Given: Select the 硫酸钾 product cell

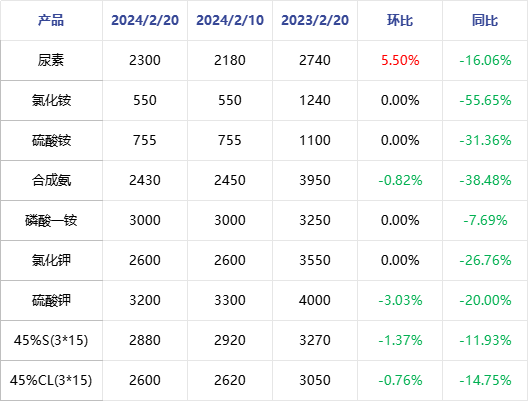Looking at the screenshot, I should click(51, 300).
